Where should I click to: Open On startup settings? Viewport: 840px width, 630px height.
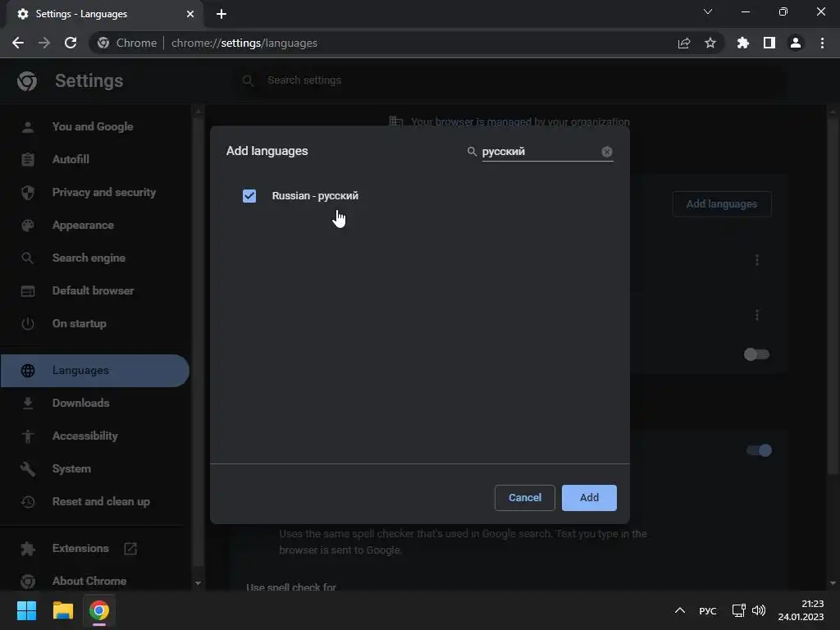pyautogui.click(x=80, y=323)
